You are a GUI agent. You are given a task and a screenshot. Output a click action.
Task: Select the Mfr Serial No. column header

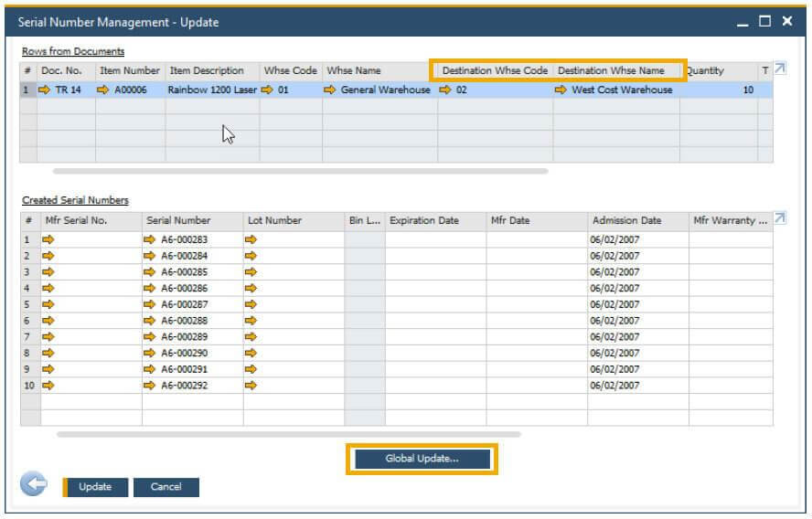click(91, 221)
